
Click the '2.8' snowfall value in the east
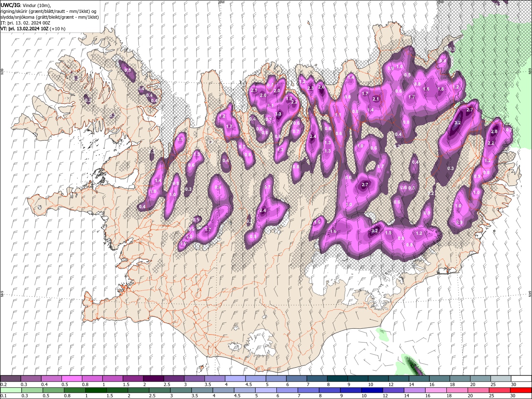pyautogui.click(x=494, y=131)
